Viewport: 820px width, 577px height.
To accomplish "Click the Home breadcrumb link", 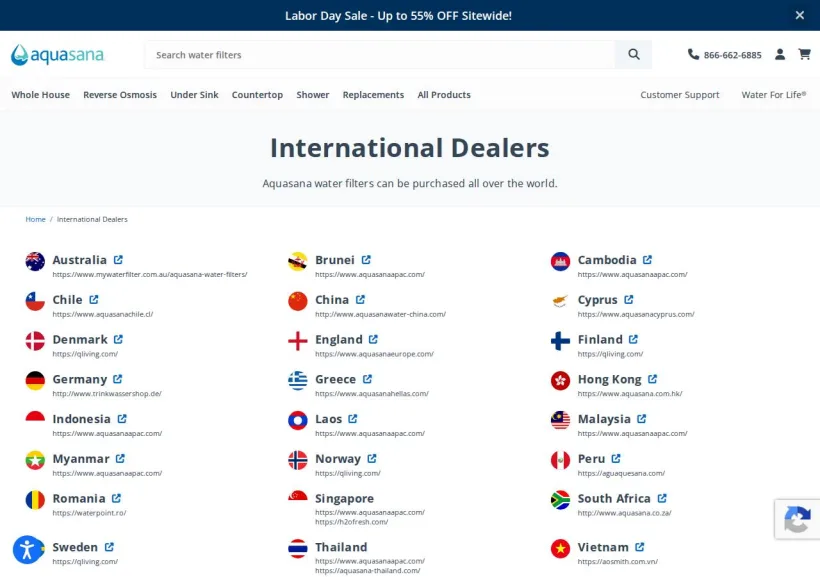I will pos(36,219).
